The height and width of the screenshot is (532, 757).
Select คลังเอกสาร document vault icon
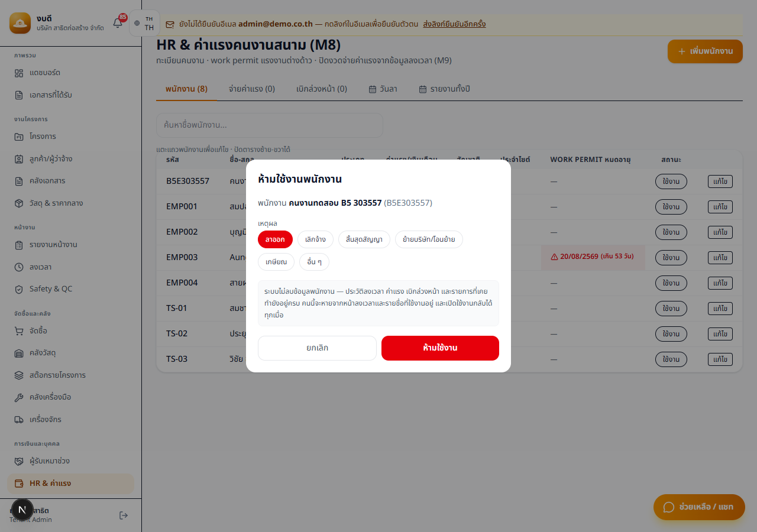click(19, 181)
